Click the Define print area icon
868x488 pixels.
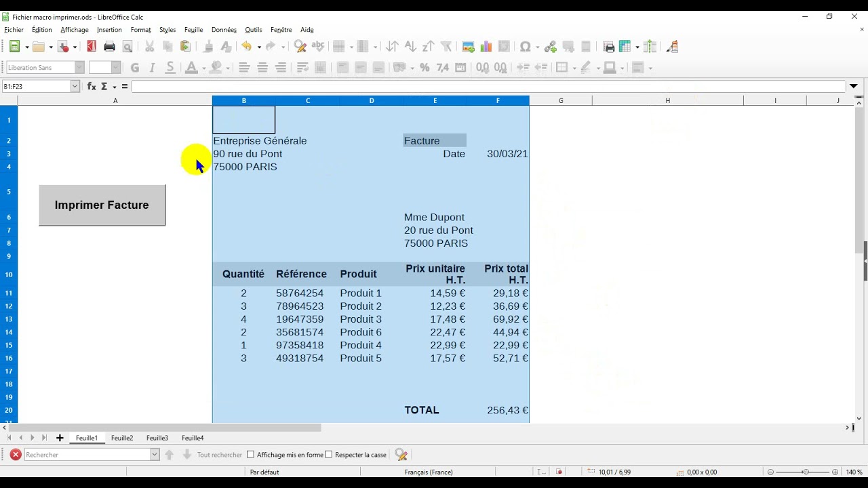(609, 47)
